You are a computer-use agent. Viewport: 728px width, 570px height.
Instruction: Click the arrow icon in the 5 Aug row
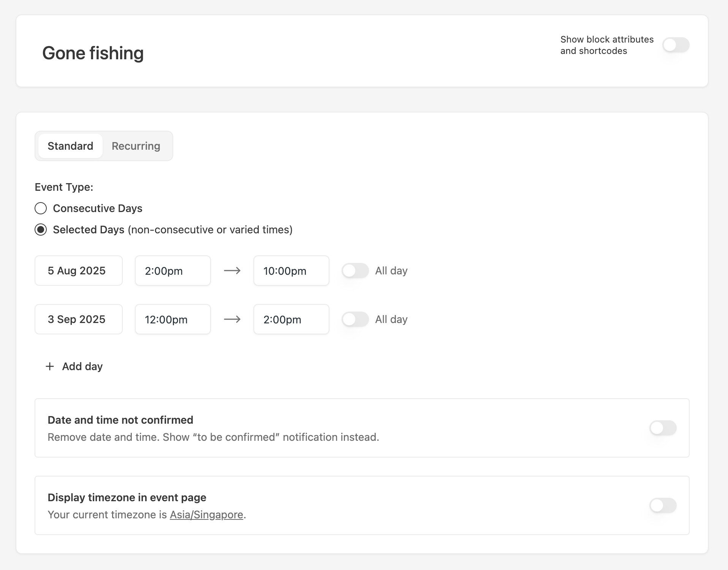(232, 271)
